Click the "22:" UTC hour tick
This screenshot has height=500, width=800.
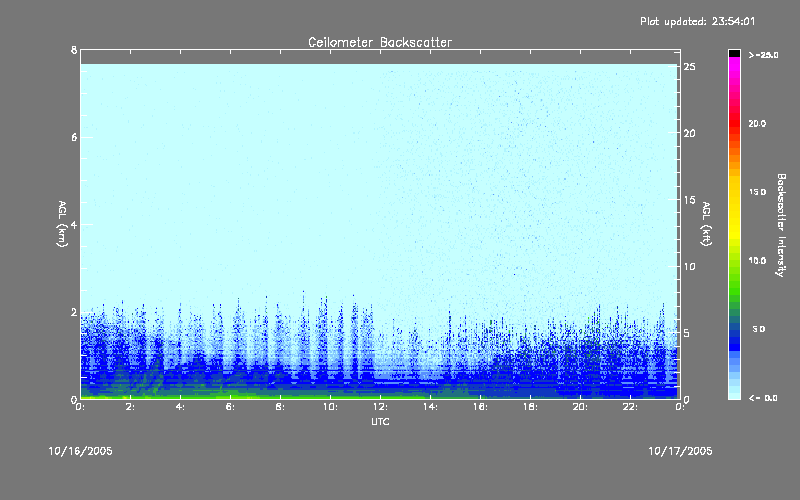coord(630,407)
